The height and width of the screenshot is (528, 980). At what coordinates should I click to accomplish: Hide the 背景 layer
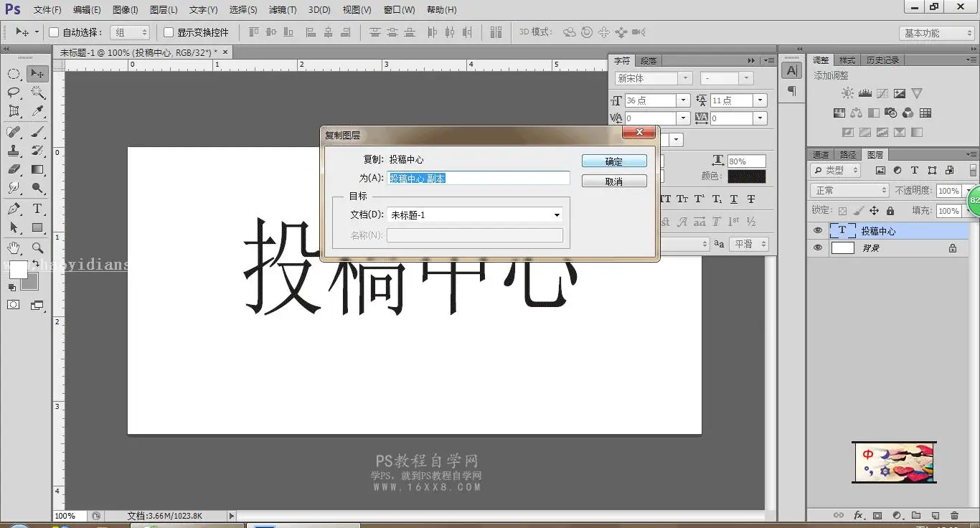coord(817,248)
